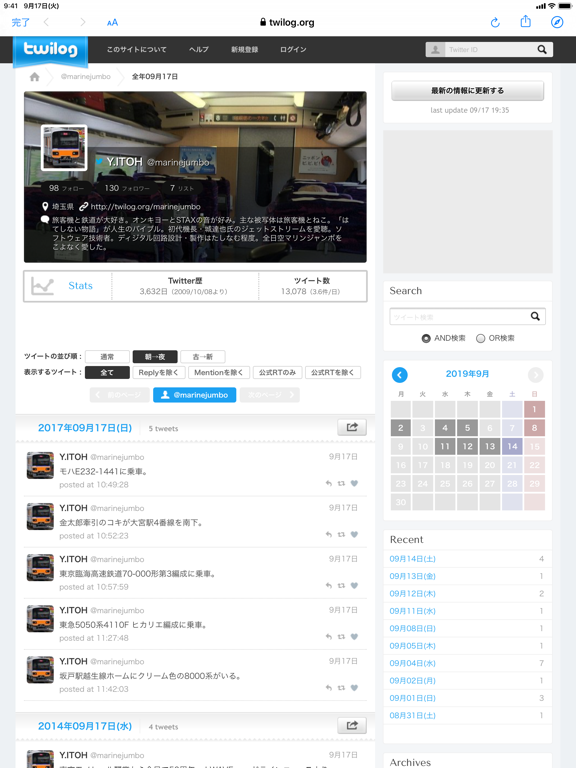Show 全て tweets filter

pyautogui.click(x=107, y=372)
